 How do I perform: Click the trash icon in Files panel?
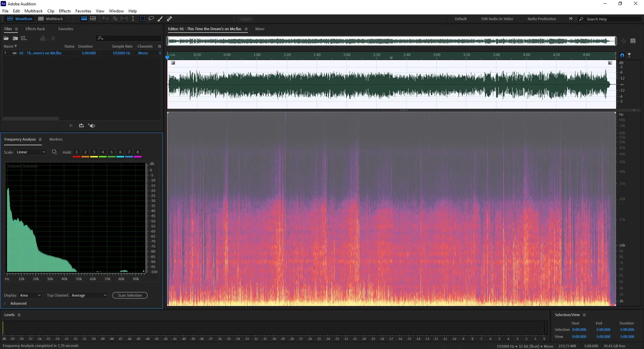(53, 38)
